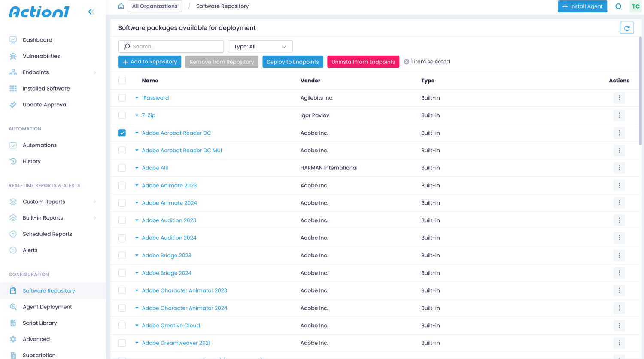Open the TC user avatar menu
This screenshot has height=359, width=644.
635,6
